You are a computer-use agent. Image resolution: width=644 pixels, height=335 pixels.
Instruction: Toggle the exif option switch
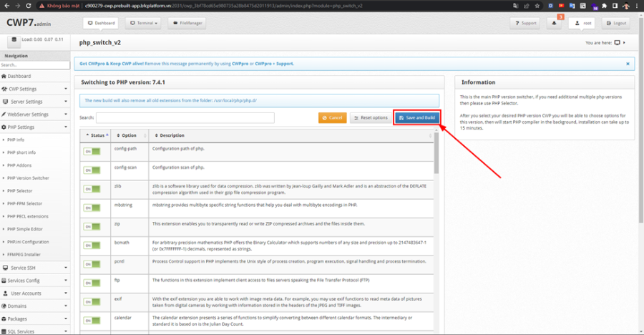(x=92, y=301)
